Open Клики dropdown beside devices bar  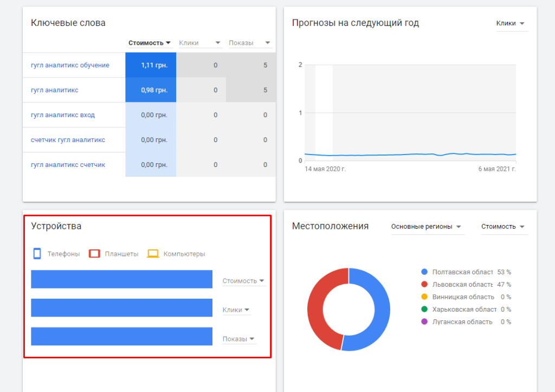pos(236,310)
